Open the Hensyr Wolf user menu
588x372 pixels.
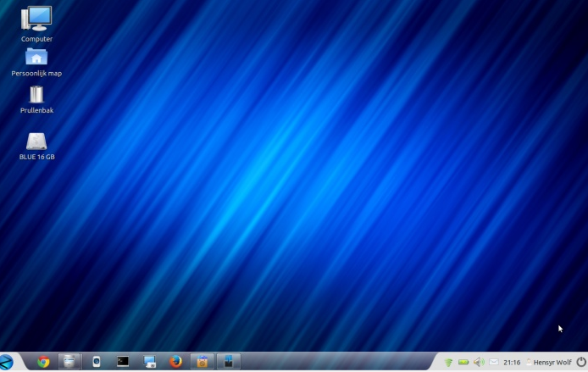click(x=549, y=362)
